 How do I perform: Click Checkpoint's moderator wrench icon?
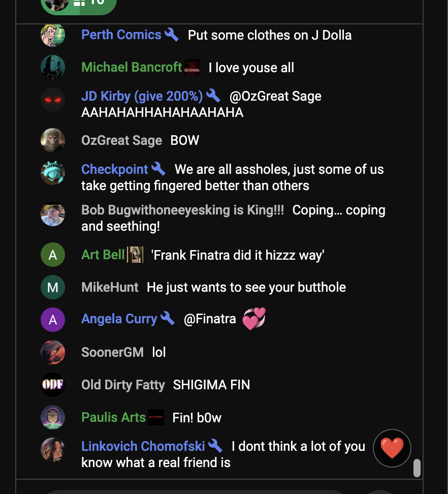158,169
